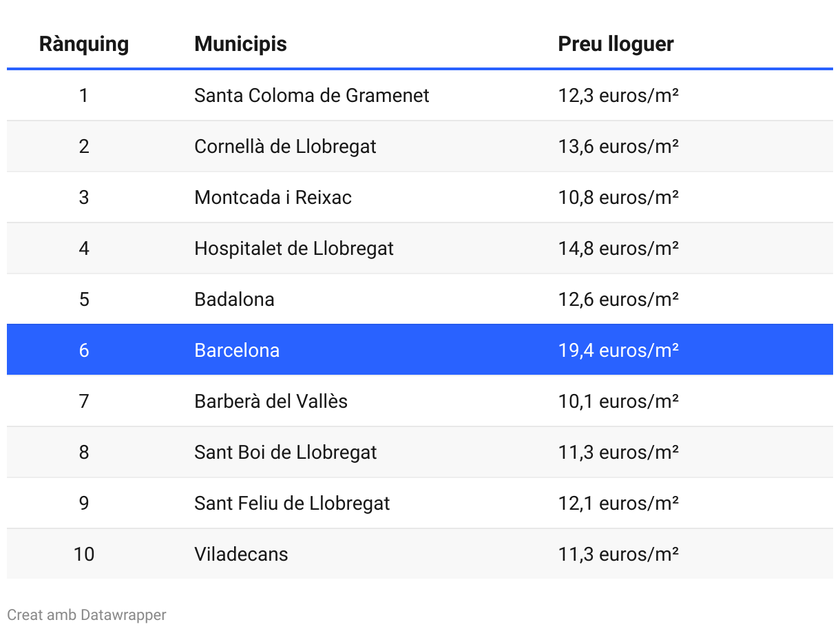The height and width of the screenshot is (631, 840).
Task: Click Barberà del Vallès name
Action: point(271,401)
